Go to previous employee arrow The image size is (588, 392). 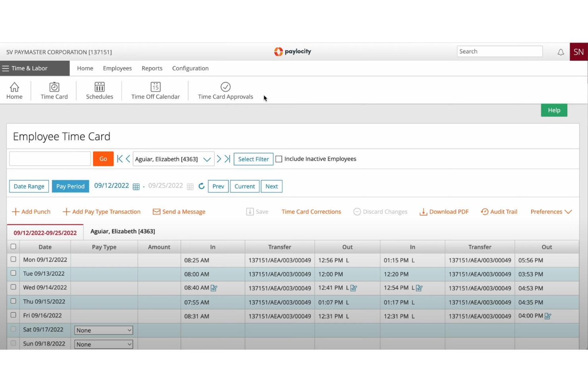[128, 159]
